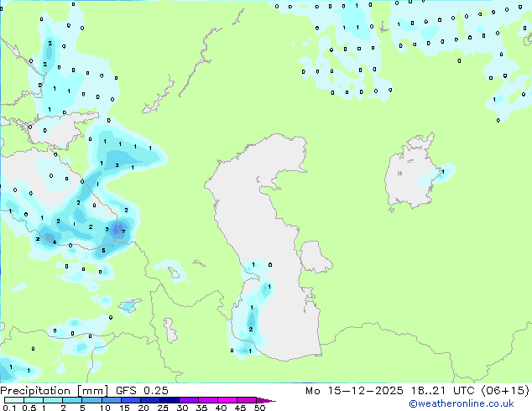Pick the 40–45 mm bright magenta legend swatch
532x411 pixels.
[227, 400]
